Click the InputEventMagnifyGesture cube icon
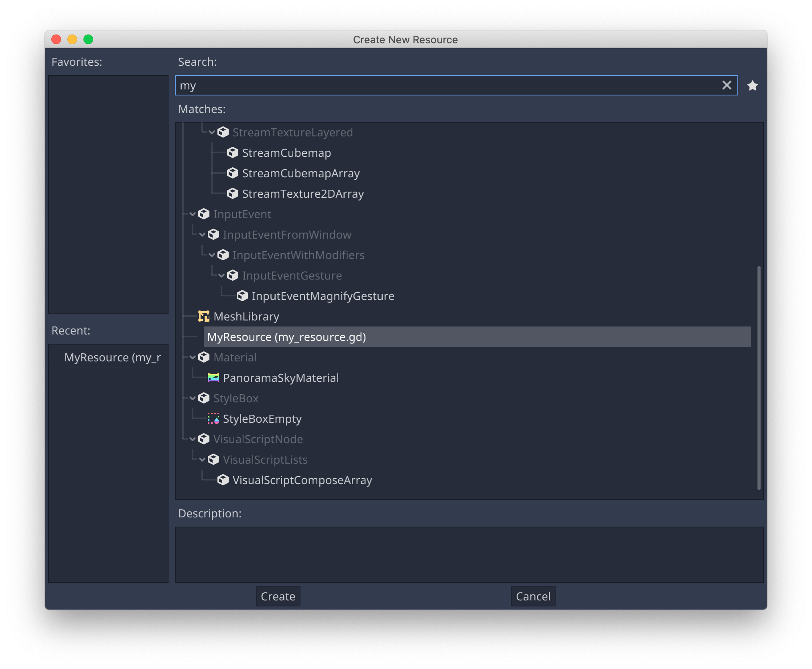 tap(243, 296)
